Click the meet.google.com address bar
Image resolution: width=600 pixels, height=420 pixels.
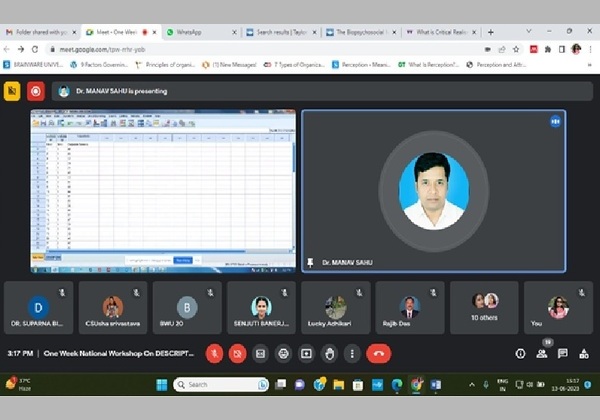[x=268, y=49]
